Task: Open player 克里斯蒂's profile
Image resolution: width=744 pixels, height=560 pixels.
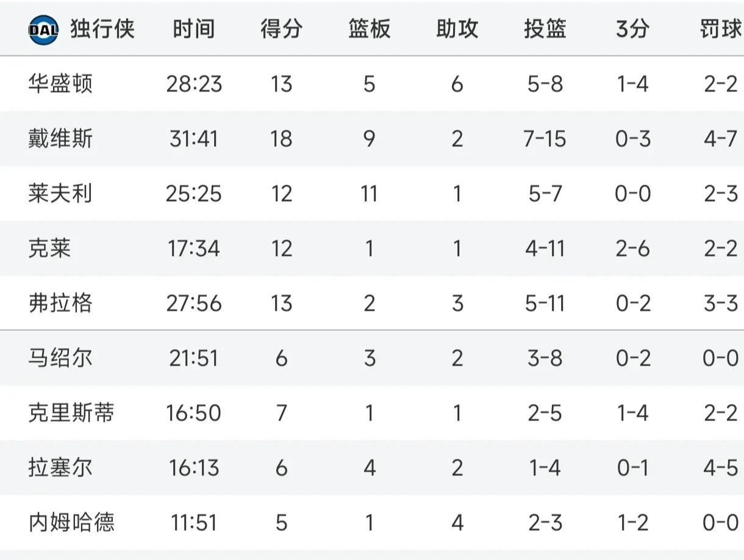Action: (71, 413)
